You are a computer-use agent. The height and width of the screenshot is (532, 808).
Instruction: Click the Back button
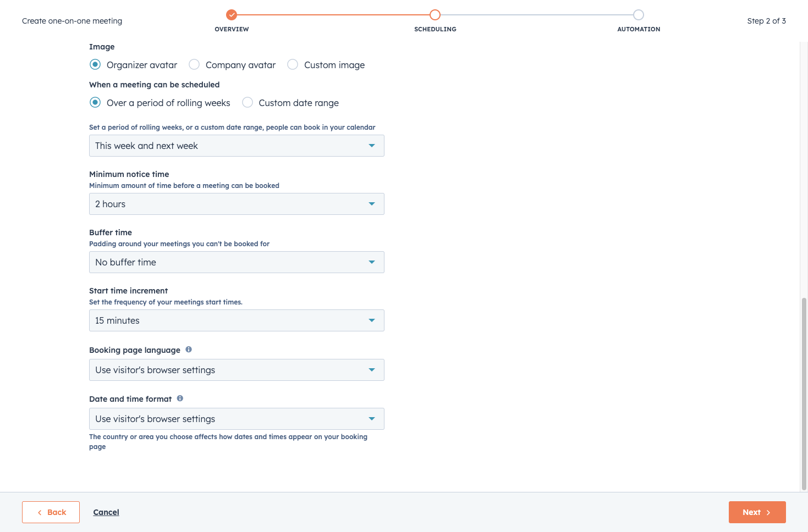coord(51,512)
